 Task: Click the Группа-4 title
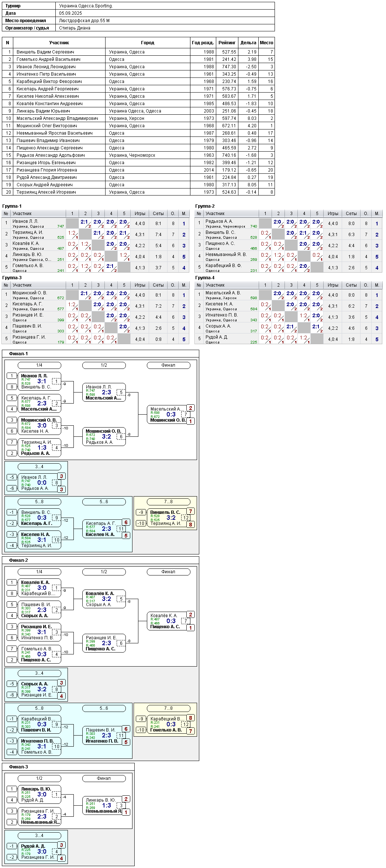point(205,278)
